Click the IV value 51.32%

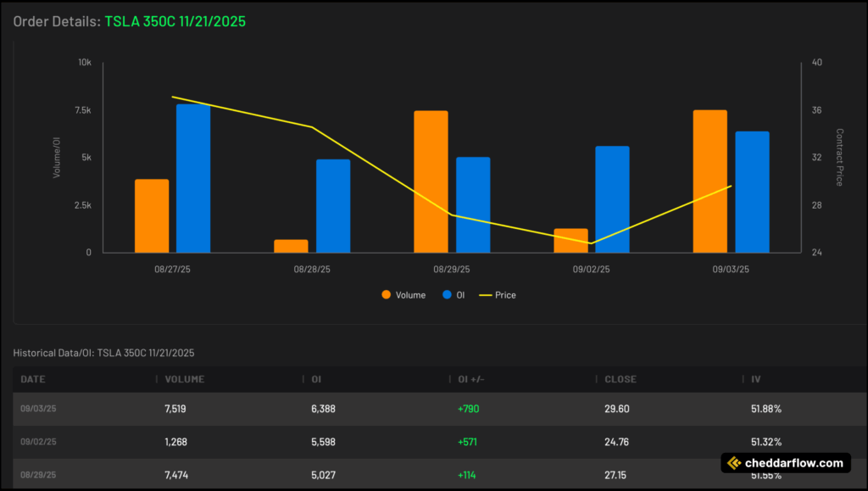766,443
